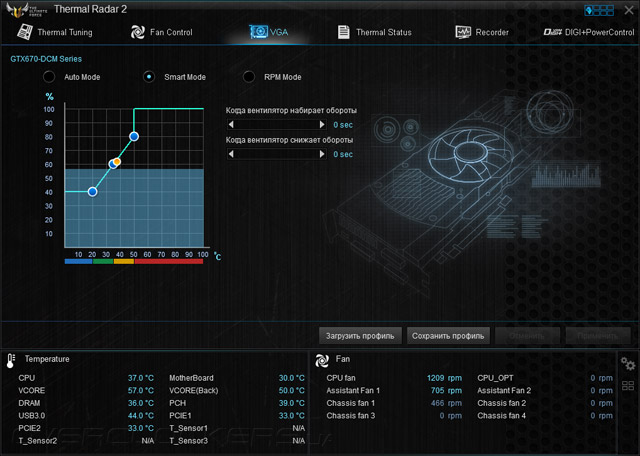
Task: Select the 40% fan curve point
Action: point(93,191)
